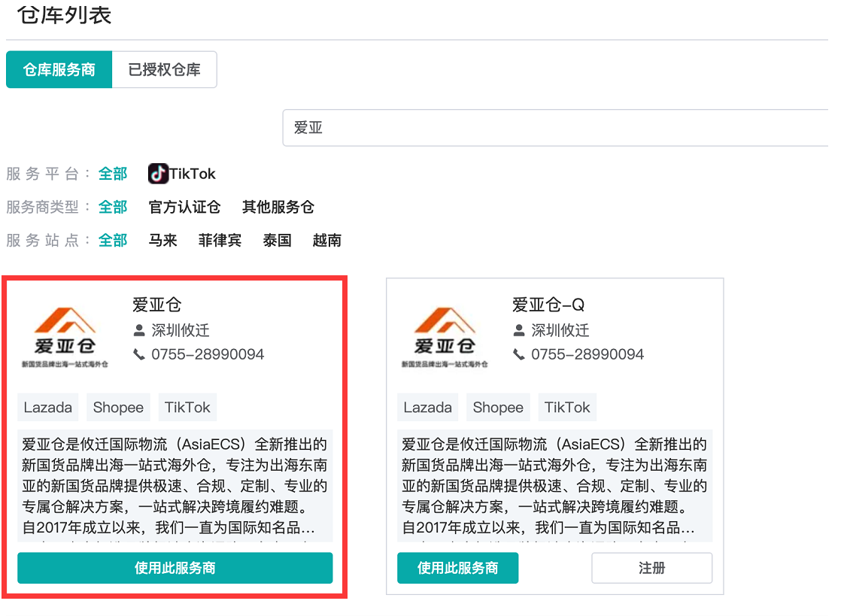Select 全部 for 服务平台 filter
Viewport: 844px width, 616px height.
point(113,174)
